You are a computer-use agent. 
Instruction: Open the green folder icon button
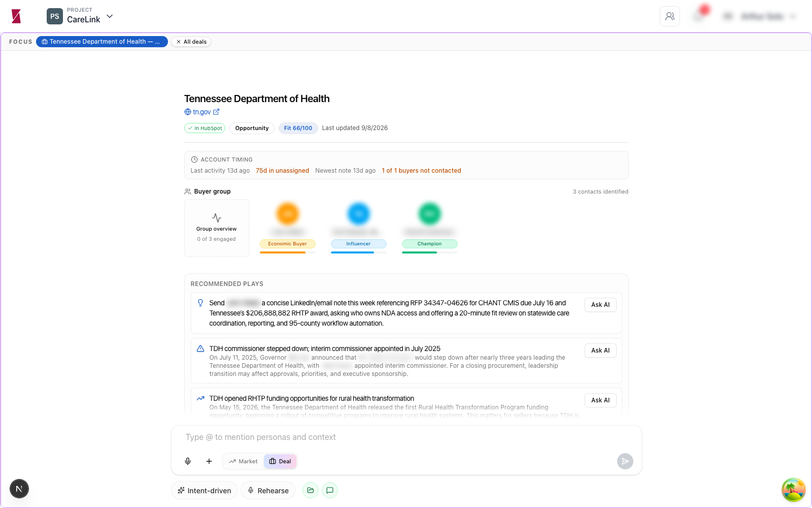[x=311, y=490]
